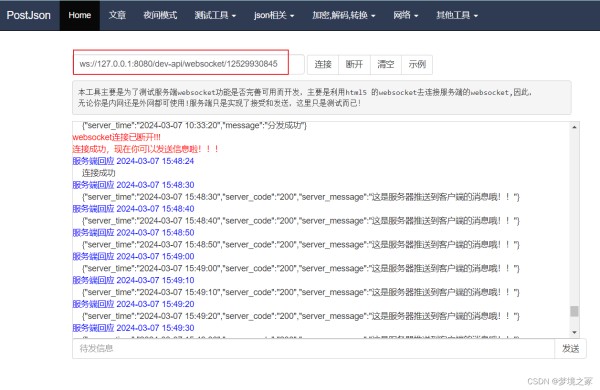This screenshot has height=390, width=600.
Task: Expand the 网络 dropdown menu
Action: pyautogui.click(x=406, y=15)
